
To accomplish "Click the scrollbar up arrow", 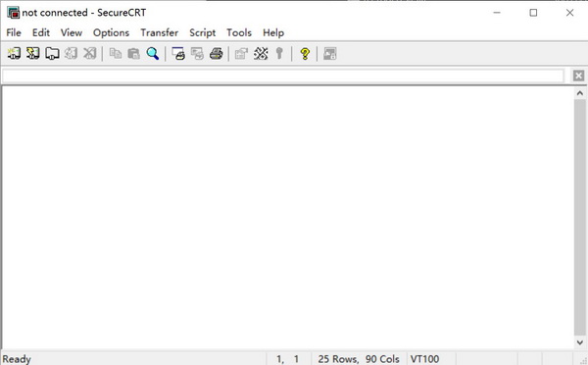I will (x=580, y=93).
